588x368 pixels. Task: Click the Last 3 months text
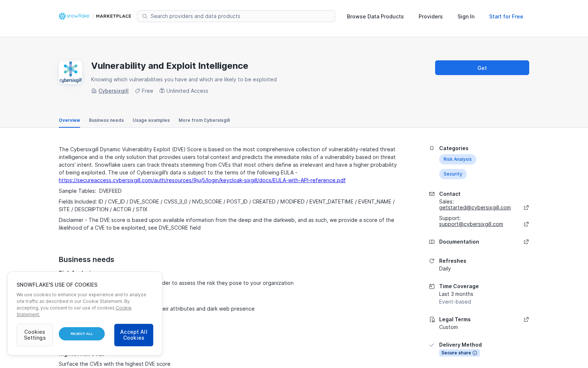point(456,294)
